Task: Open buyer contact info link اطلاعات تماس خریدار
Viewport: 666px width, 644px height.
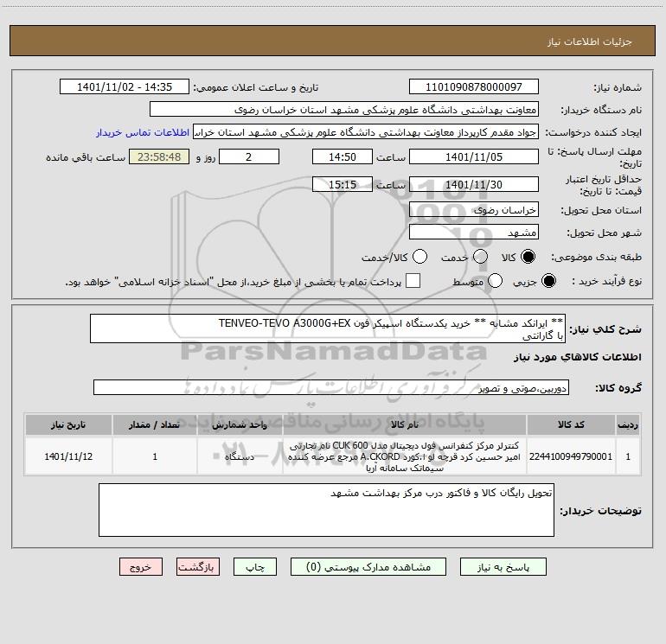Action: 143,132
